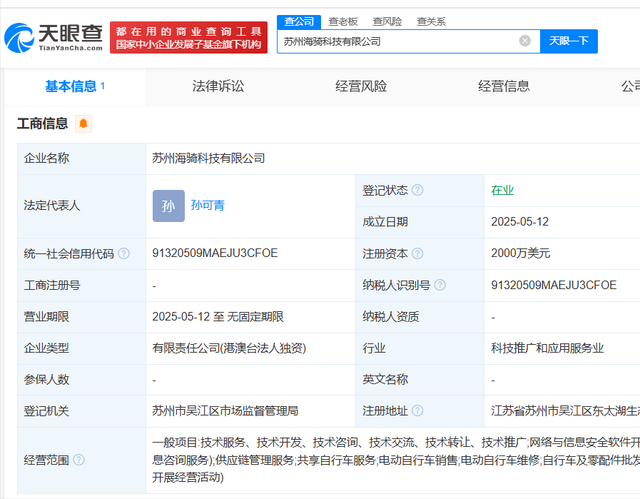This screenshot has height=499, width=640.
Task: Click the 在业 registration status value
Action: tap(502, 190)
